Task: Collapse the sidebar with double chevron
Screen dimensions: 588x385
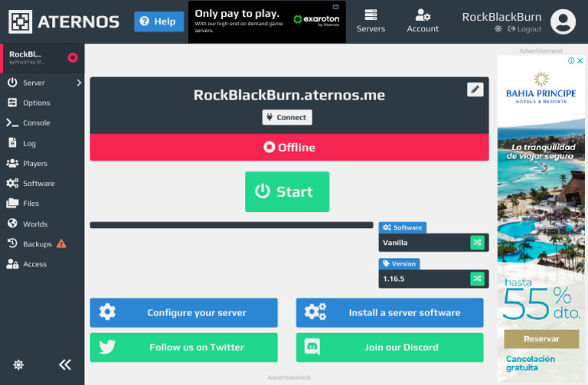Action: point(65,364)
